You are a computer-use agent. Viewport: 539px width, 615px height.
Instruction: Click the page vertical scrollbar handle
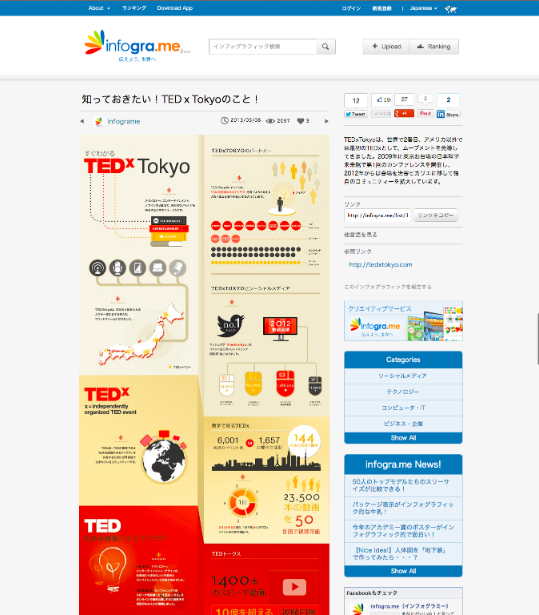tap(537, 339)
